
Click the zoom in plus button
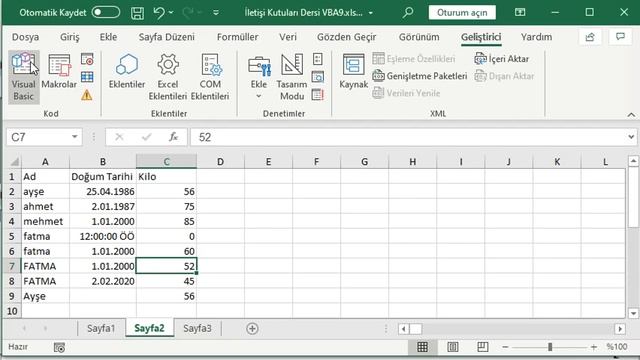click(x=594, y=347)
